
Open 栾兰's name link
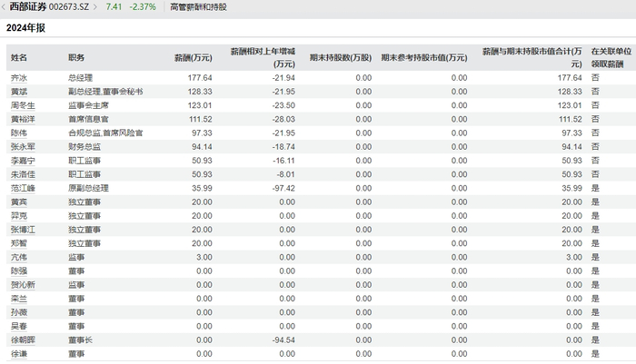[19, 299]
